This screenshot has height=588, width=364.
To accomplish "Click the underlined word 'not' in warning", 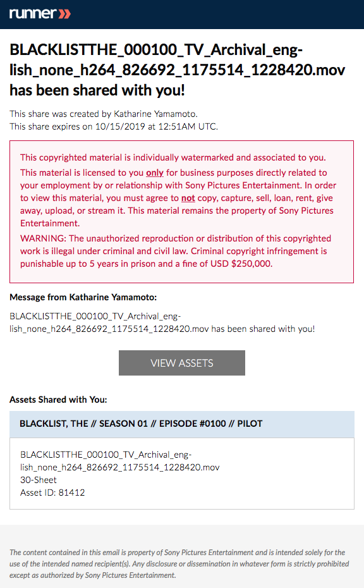I will (188, 198).
